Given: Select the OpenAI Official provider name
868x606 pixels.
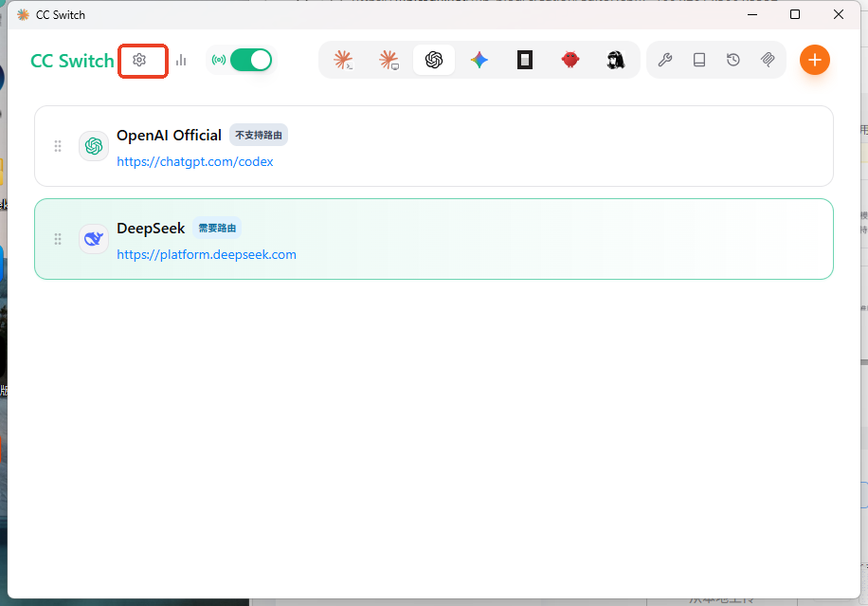Looking at the screenshot, I should click(169, 136).
